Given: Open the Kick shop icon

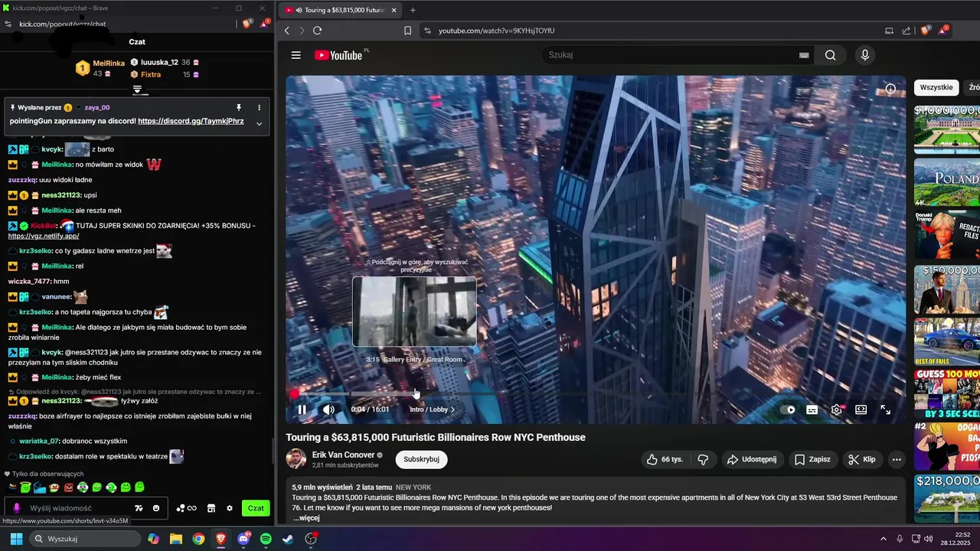Looking at the screenshot, I should pos(211,508).
